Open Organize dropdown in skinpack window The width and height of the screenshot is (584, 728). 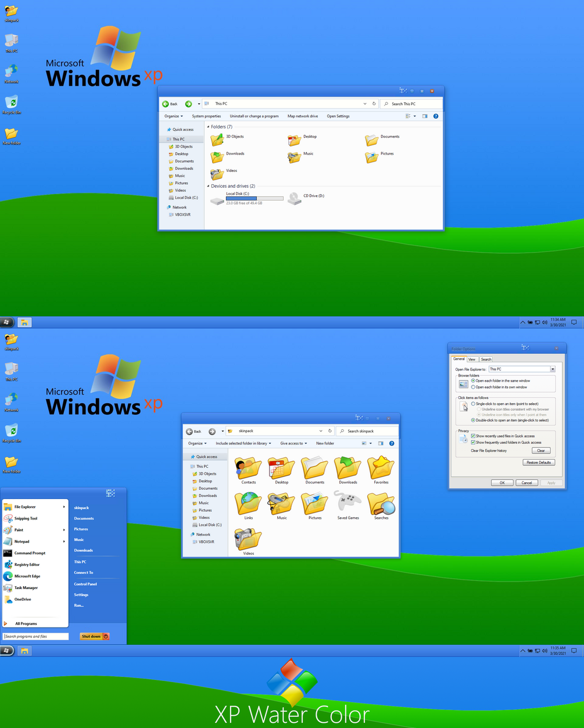tap(197, 443)
